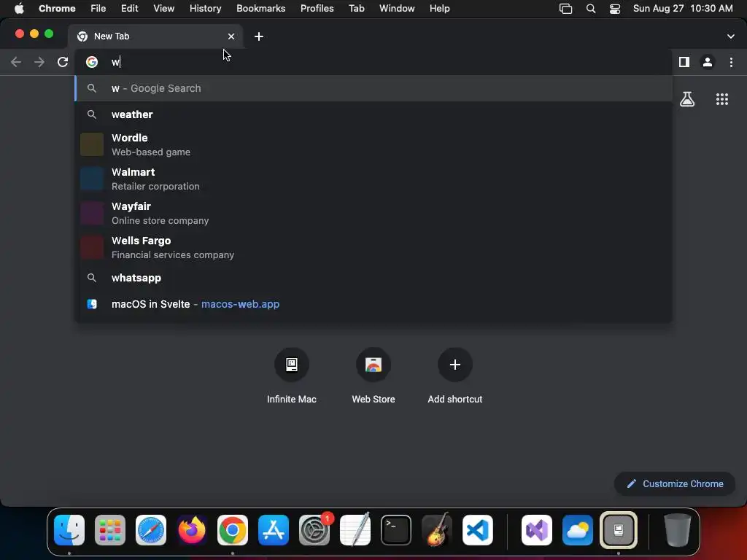
Task: Close the New Tab tab
Action: (231, 36)
